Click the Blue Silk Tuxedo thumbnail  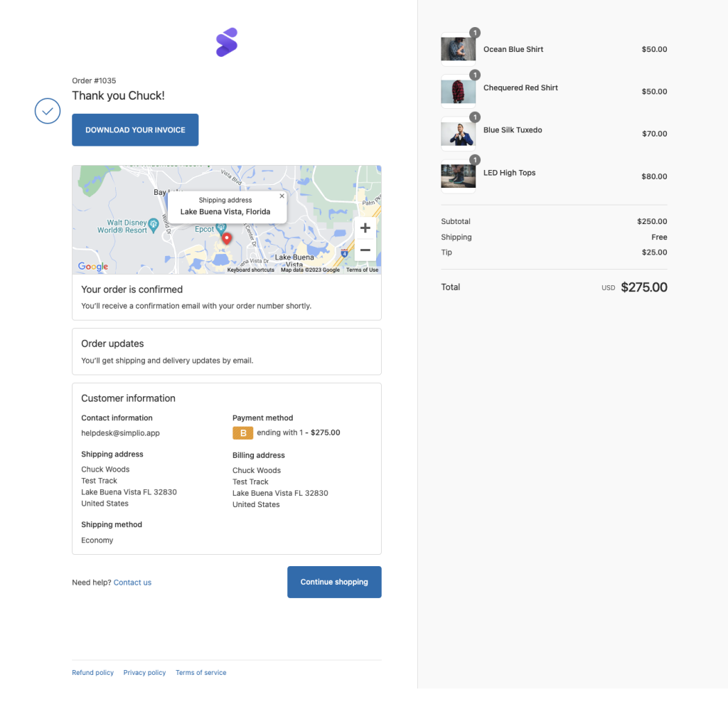pyautogui.click(x=458, y=133)
